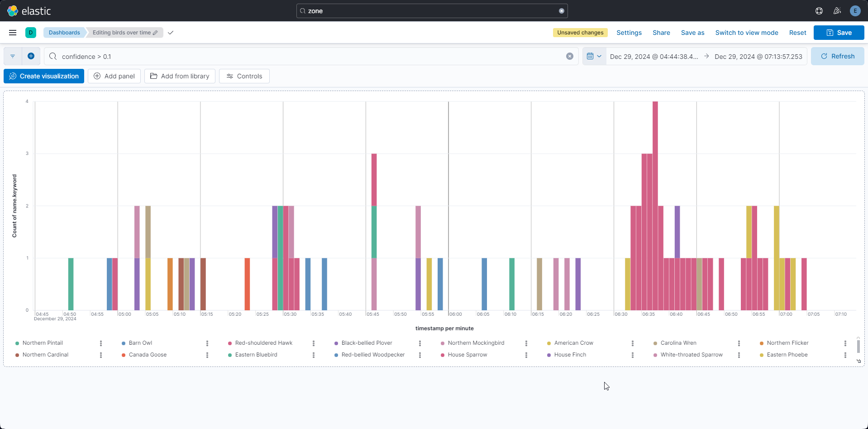Click the panel resize handle icon
The height and width of the screenshot is (429, 868).
pyautogui.click(x=859, y=361)
